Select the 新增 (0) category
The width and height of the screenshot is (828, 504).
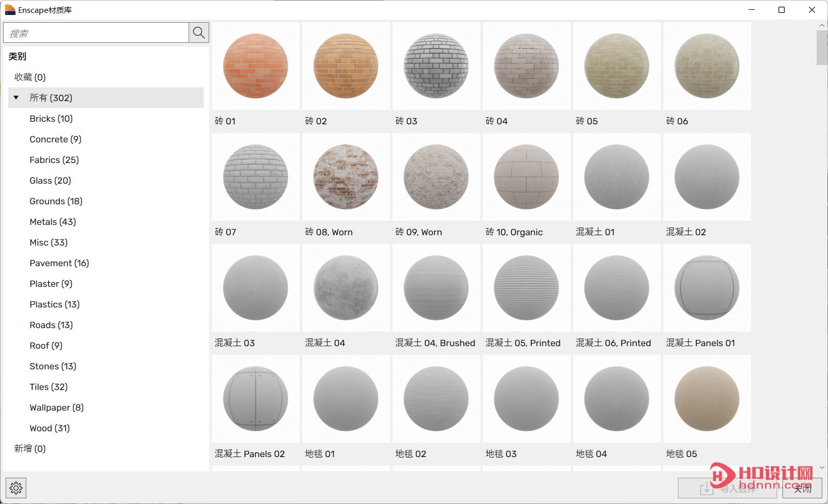[x=30, y=448]
